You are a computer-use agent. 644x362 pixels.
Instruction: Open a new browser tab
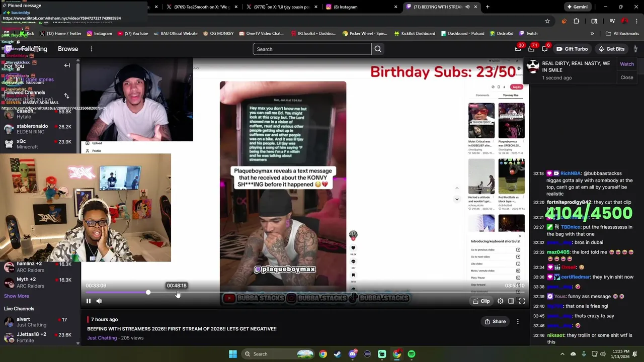pos(488,7)
